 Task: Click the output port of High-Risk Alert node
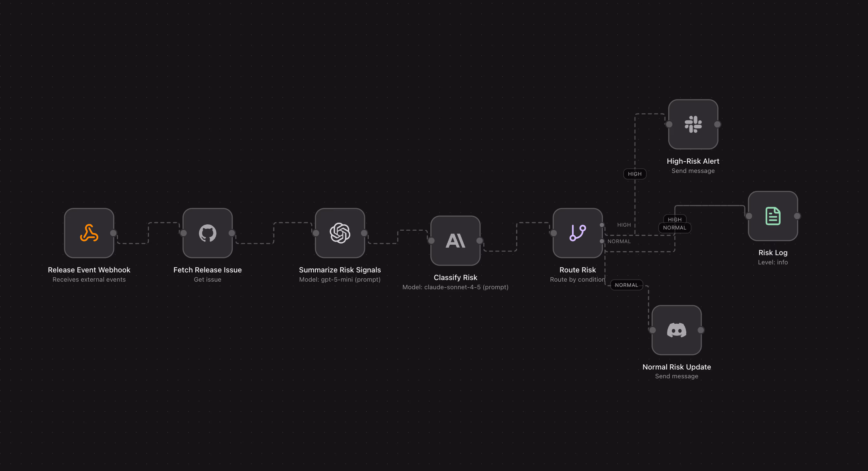tap(717, 124)
